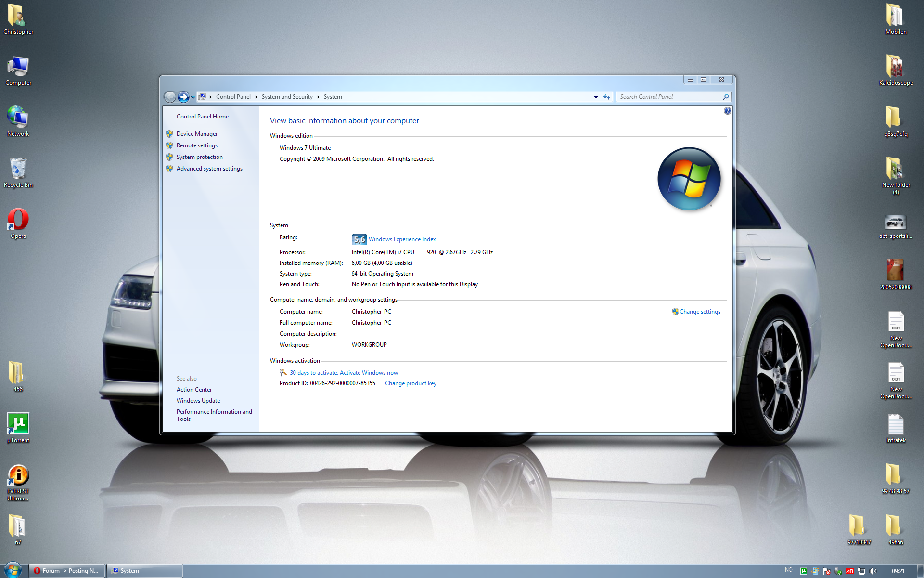Open Windows Experience Index link
Viewport: 924px width, 578px height.
tap(402, 239)
